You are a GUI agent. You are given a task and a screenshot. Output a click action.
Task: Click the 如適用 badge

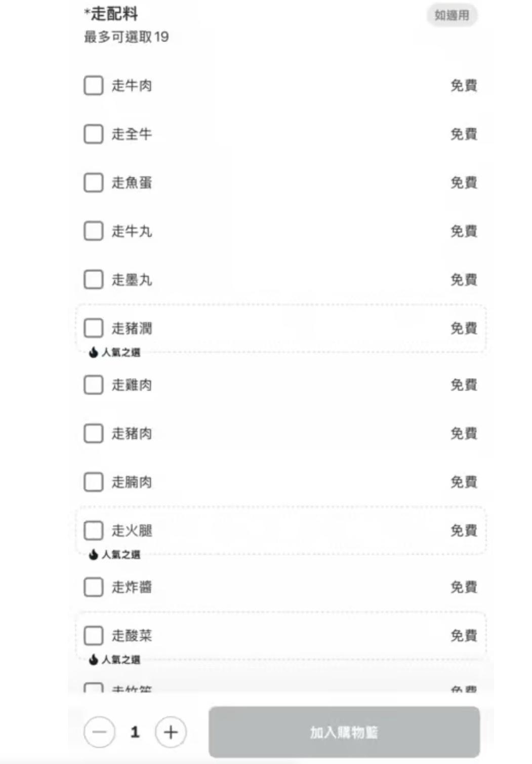click(x=452, y=15)
